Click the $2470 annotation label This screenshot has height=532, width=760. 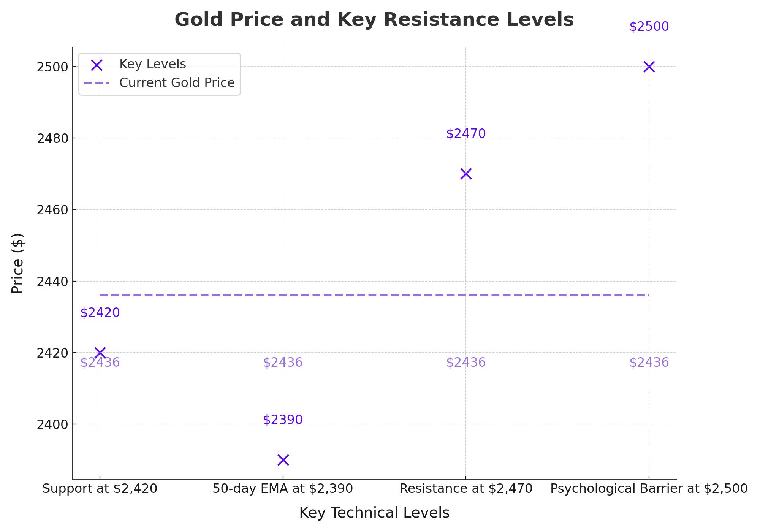[466, 134]
